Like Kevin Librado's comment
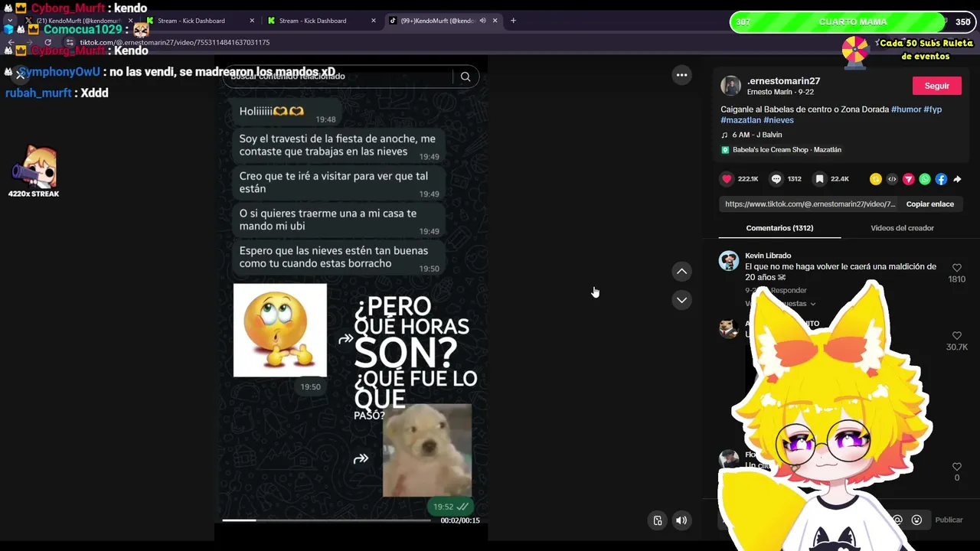The height and width of the screenshot is (551, 980). [x=956, y=268]
